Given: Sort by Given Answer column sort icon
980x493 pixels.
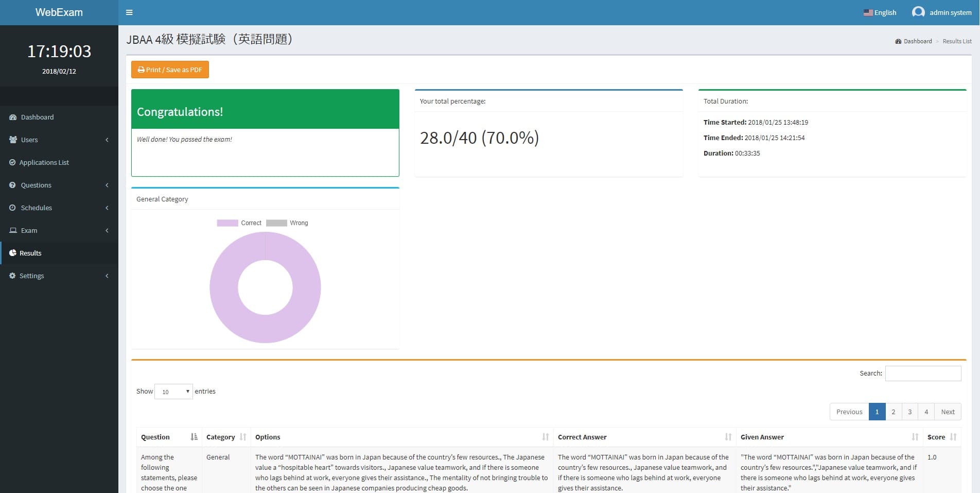Looking at the screenshot, I should pos(915,437).
